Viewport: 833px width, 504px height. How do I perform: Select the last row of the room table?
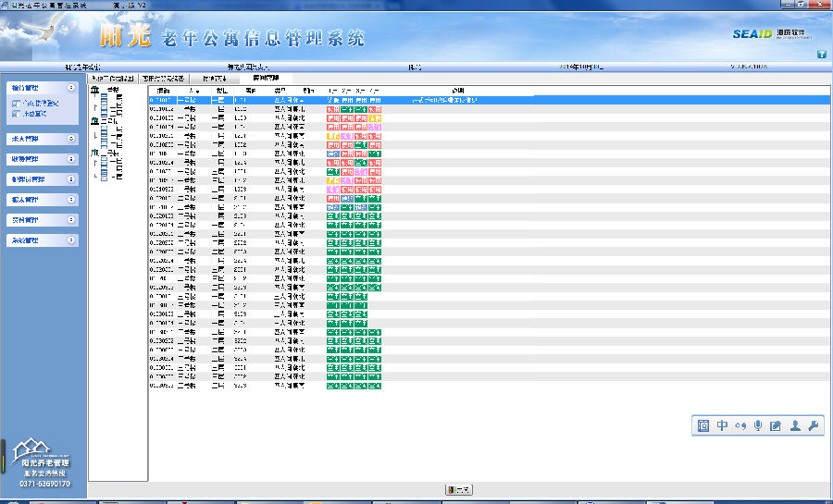click(x=489, y=386)
